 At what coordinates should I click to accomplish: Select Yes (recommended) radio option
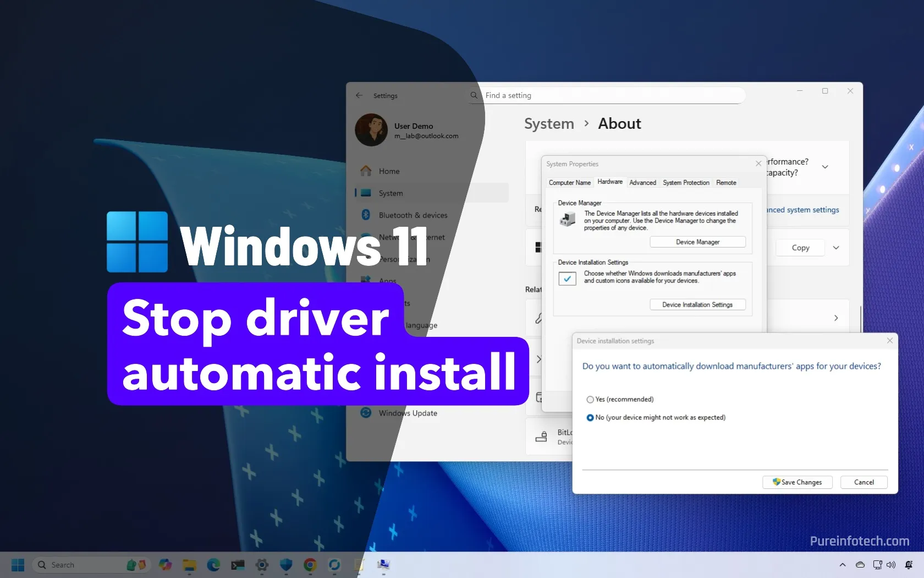pyautogui.click(x=590, y=400)
